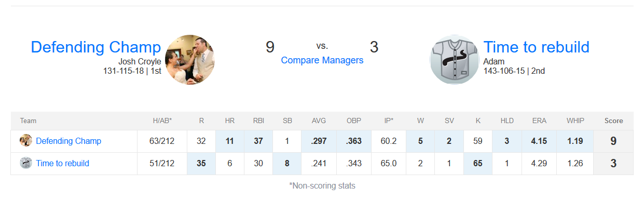This screenshot has height=200, width=644.
Task: Click the WHIP column header
Action: pyautogui.click(x=575, y=121)
